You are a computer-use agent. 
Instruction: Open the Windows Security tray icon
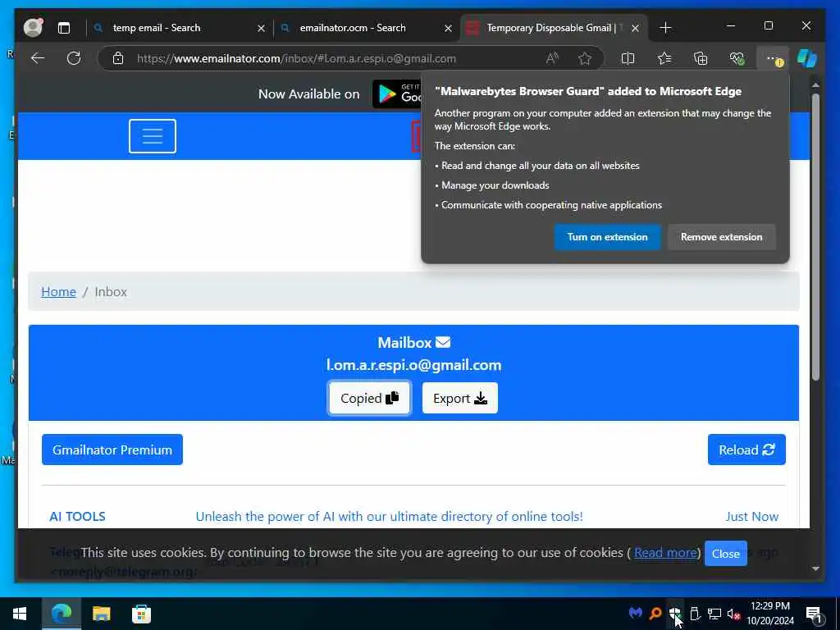(x=674, y=613)
